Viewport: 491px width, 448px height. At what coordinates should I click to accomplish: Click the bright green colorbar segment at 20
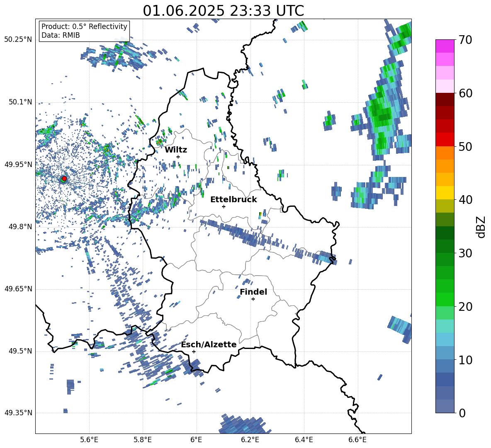tap(445, 300)
